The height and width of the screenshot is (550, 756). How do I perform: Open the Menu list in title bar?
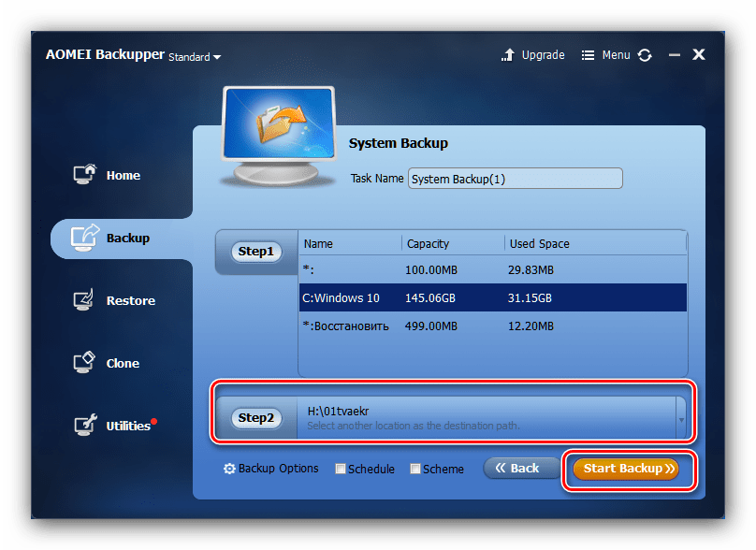tap(605, 55)
